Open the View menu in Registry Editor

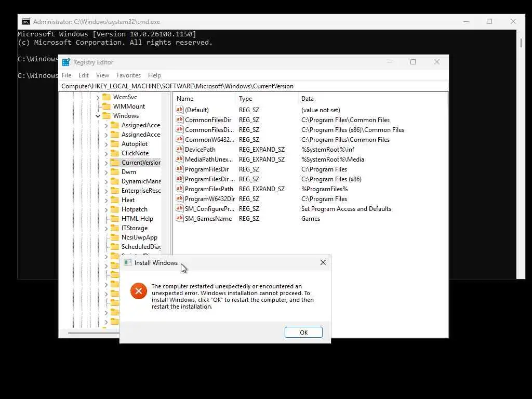coord(102,75)
